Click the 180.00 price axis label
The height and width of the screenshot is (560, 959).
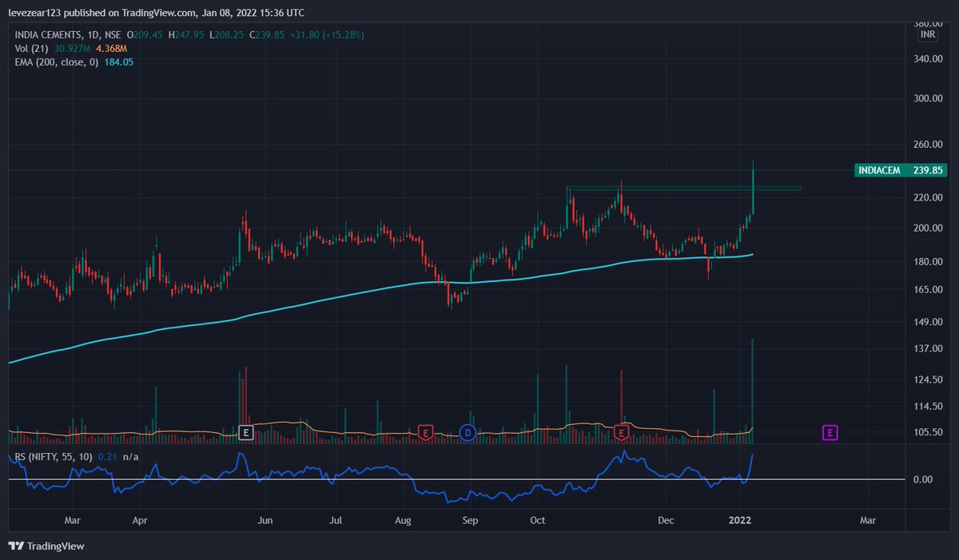coord(928,262)
